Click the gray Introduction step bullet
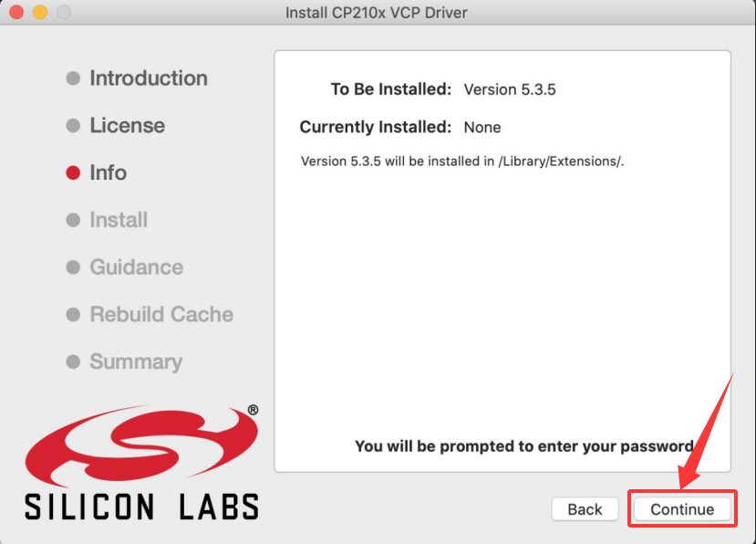756x544 pixels. pyautogui.click(x=73, y=78)
